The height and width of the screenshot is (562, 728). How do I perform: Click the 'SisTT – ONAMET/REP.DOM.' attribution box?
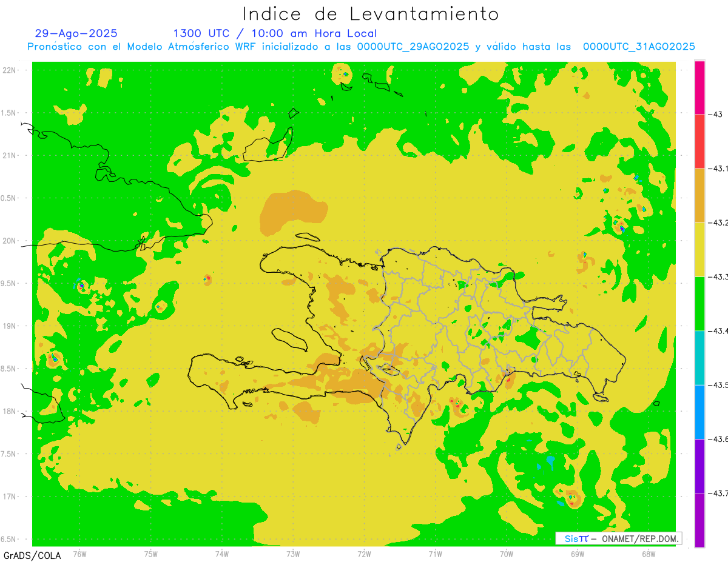pyautogui.click(x=618, y=538)
